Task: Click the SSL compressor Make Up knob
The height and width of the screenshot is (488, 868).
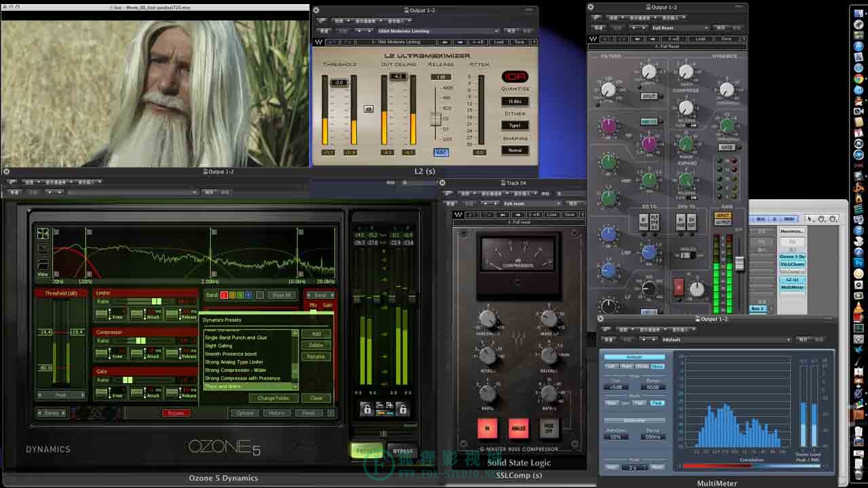Action: pos(549,318)
